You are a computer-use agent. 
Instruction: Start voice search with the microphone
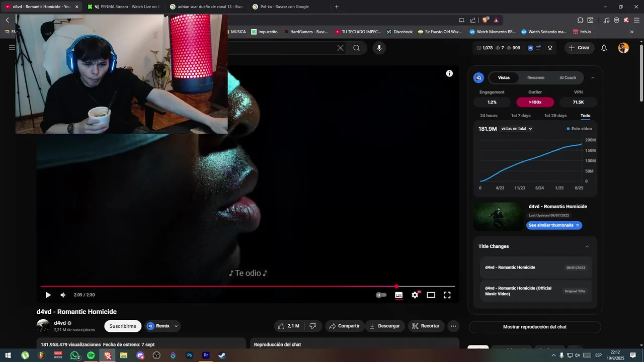379,48
